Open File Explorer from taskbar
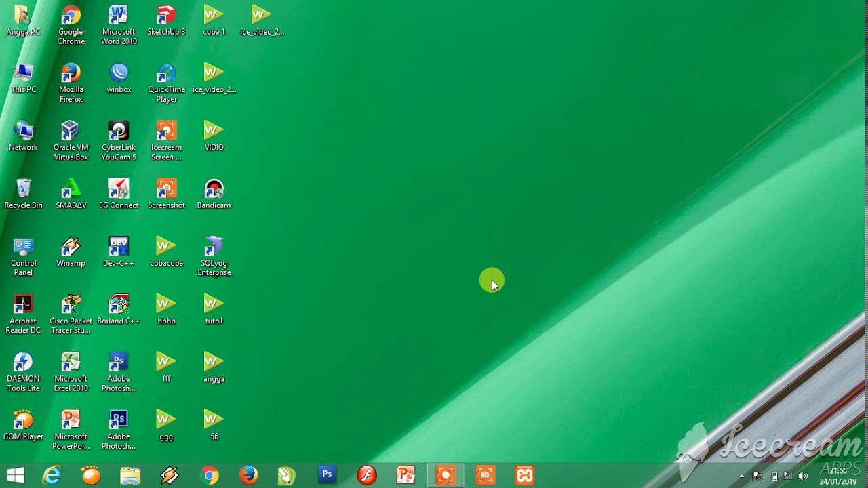Viewport: 868px width, 488px height. click(x=130, y=475)
